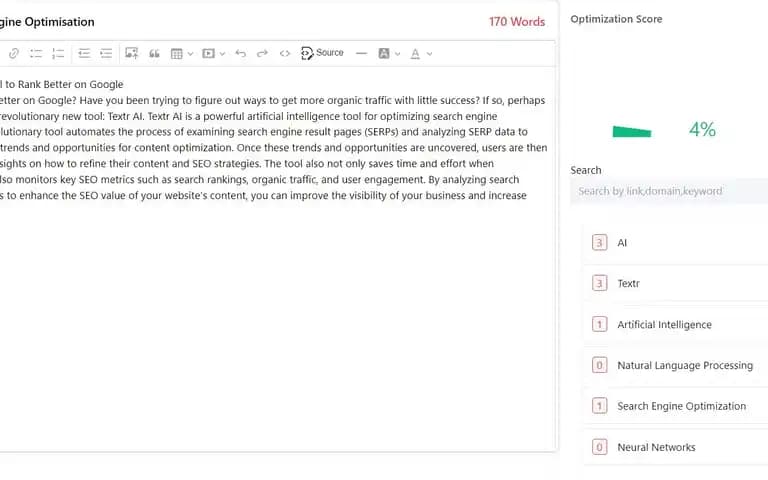Select the Textr keyword row
Viewport: 768px width, 480px height.
pos(676,284)
